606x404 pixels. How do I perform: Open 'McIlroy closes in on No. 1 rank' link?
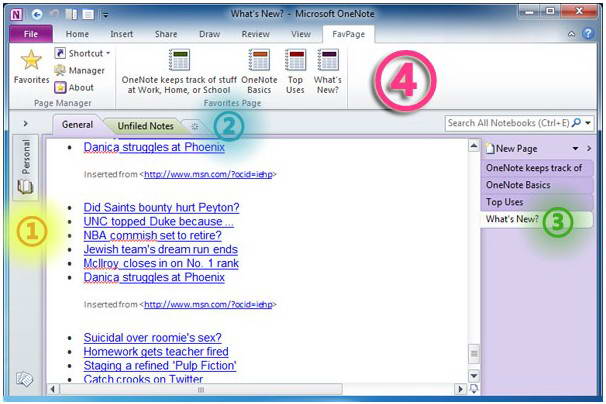pyautogui.click(x=161, y=263)
